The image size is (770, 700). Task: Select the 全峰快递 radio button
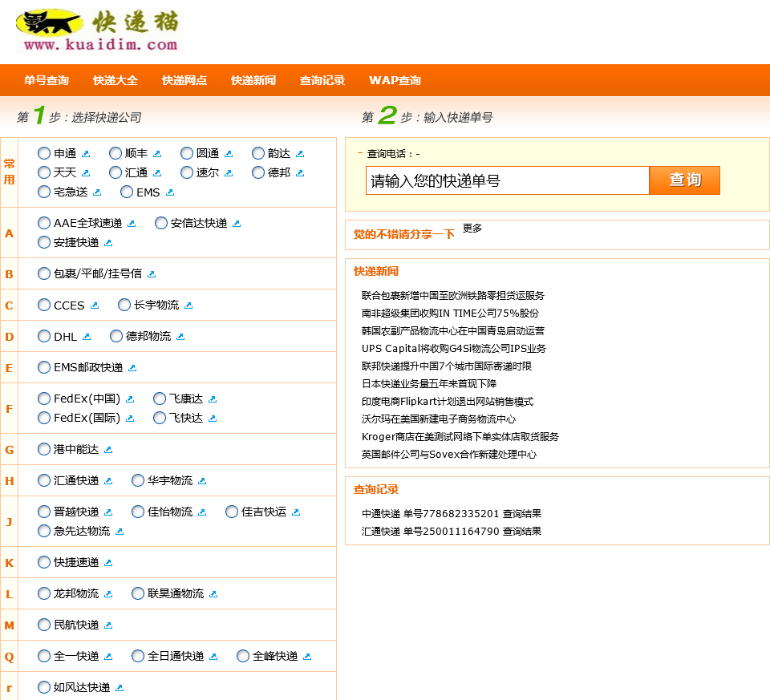243,657
